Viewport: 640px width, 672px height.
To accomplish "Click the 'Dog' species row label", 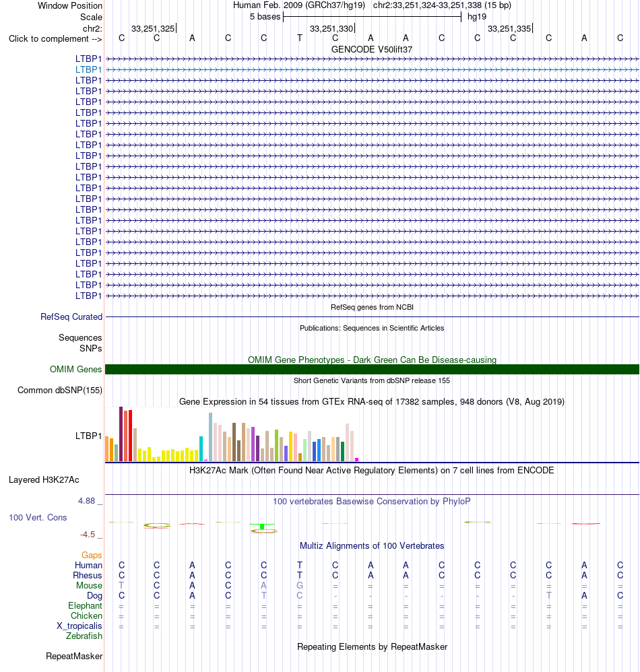I will click(94, 596).
